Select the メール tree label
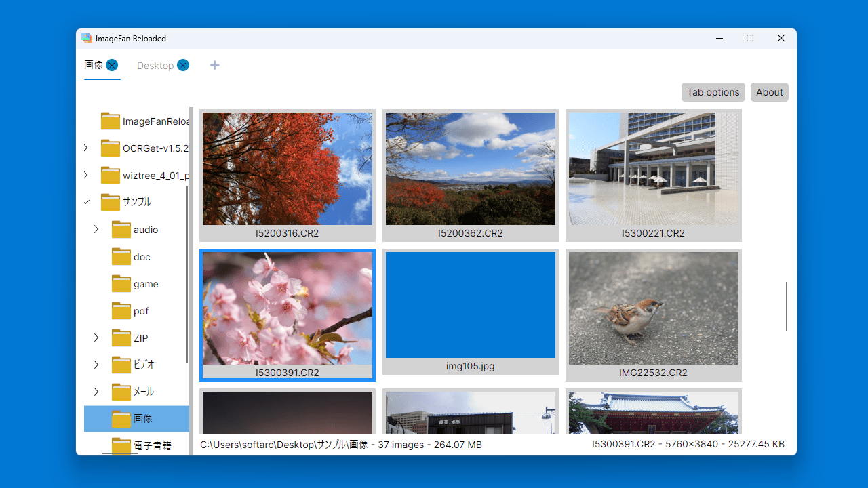The image size is (868, 488). pyautogui.click(x=144, y=392)
